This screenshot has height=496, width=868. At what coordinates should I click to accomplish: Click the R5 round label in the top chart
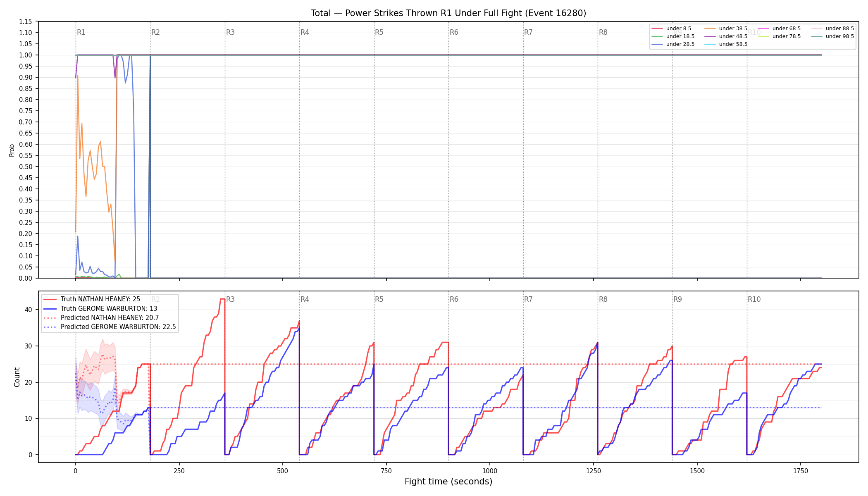(x=379, y=32)
